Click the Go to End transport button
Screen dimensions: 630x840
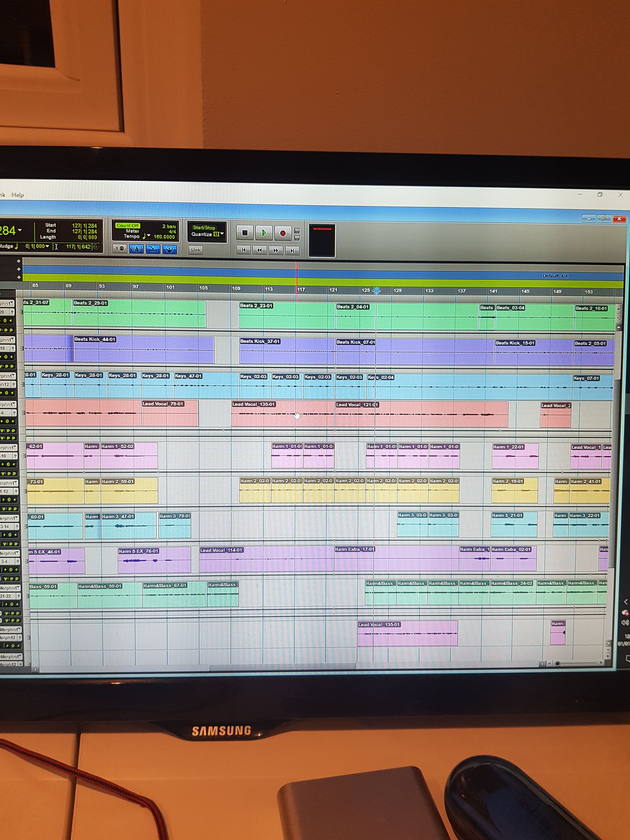(x=292, y=251)
